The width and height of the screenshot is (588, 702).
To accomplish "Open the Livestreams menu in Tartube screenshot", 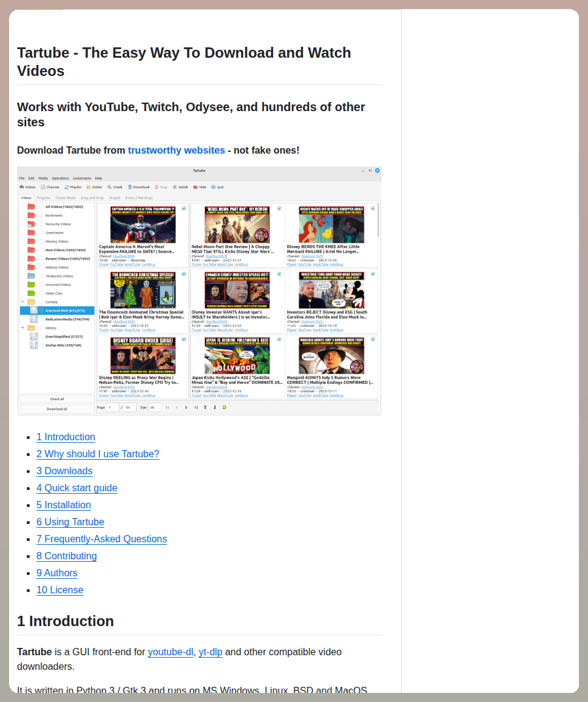I will click(x=82, y=178).
